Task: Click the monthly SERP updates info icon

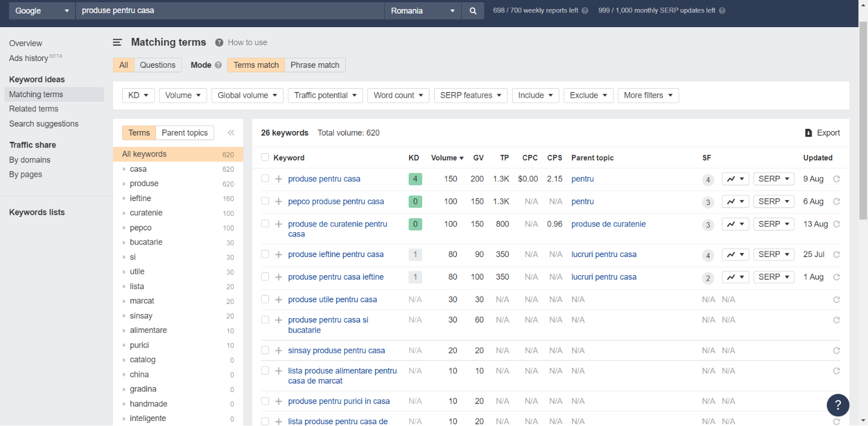Action: pyautogui.click(x=722, y=11)
